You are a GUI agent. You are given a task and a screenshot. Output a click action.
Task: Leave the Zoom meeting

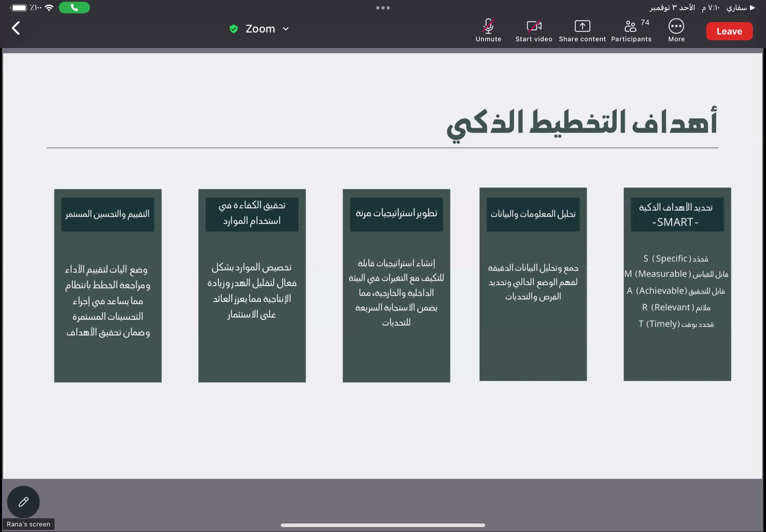tap(729, 31)
